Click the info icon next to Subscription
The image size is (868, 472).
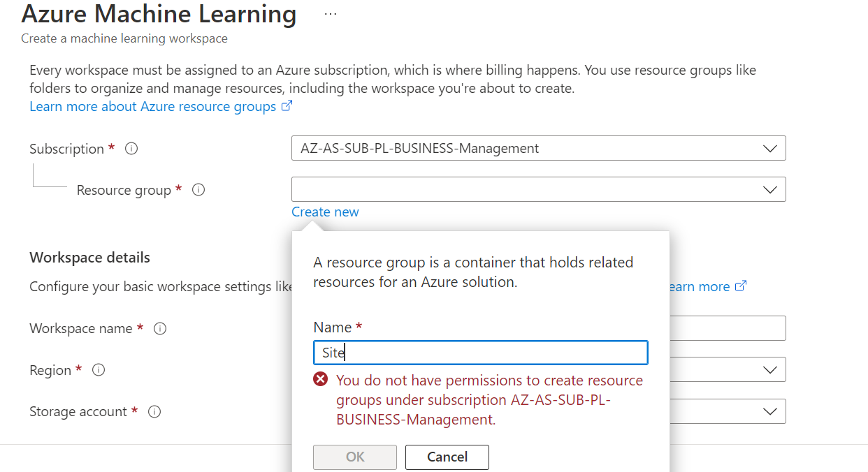(131, 149)
